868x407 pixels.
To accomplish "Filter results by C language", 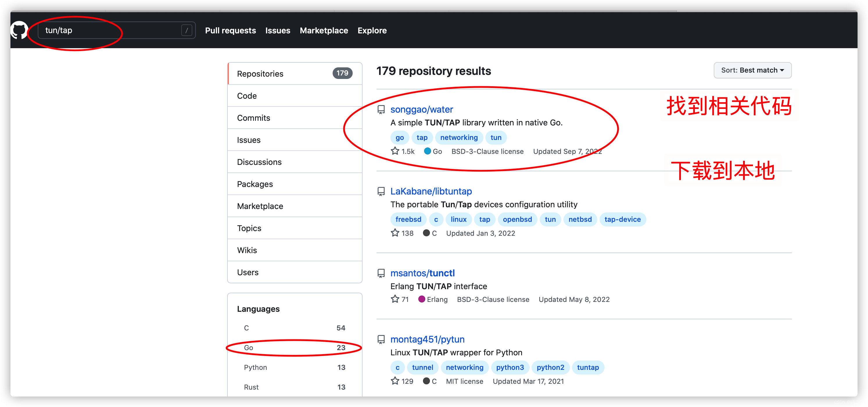I will pyautogui.click(x=295, y=328).
